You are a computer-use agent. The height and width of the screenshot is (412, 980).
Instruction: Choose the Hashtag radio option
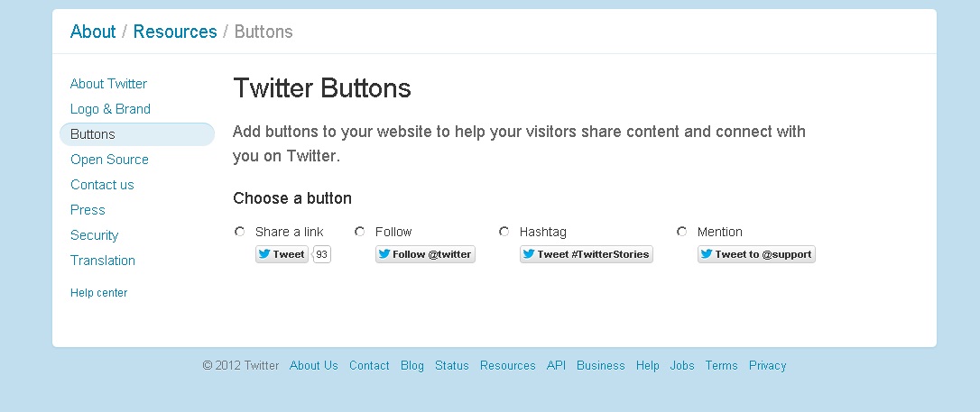click(504, 232)
